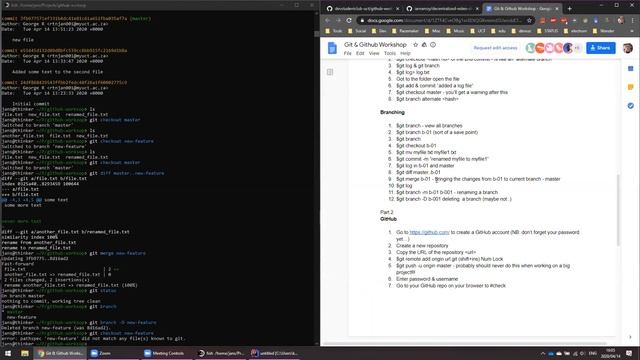Image resolution: width=640 pixels, height=360 pixels.
Task: Open the Social bookmarks folder
Action: tap(358, 31)
